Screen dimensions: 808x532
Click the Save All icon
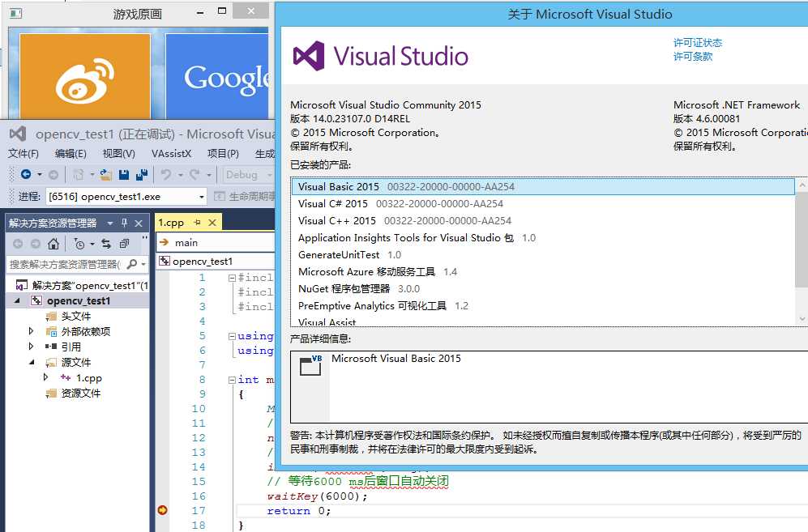pos(142,175)
